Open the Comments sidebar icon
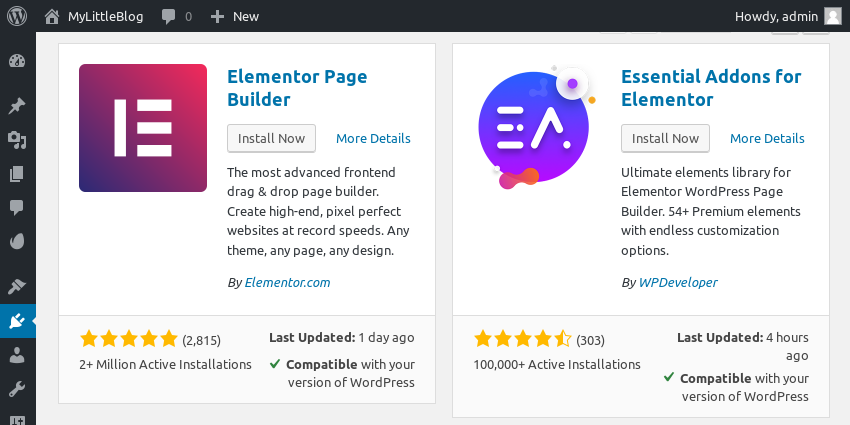This screenshot has height=425, width=850. pyautogui.click(x=17, y=207)
